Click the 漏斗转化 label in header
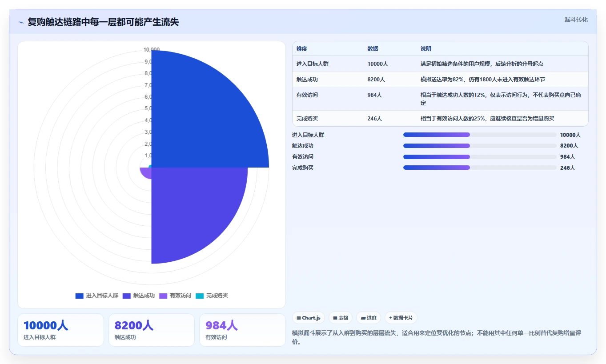606x364 pixels. click(x=576, y=20)
